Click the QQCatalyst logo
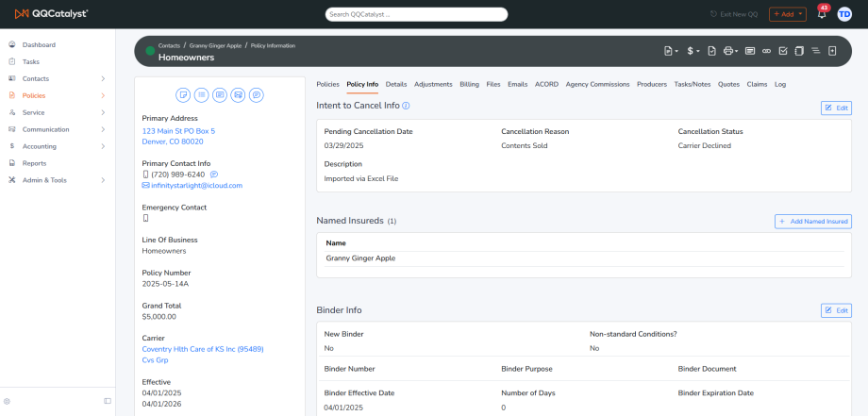The width and height of the screenshot is (868, 416). (51, 14)
